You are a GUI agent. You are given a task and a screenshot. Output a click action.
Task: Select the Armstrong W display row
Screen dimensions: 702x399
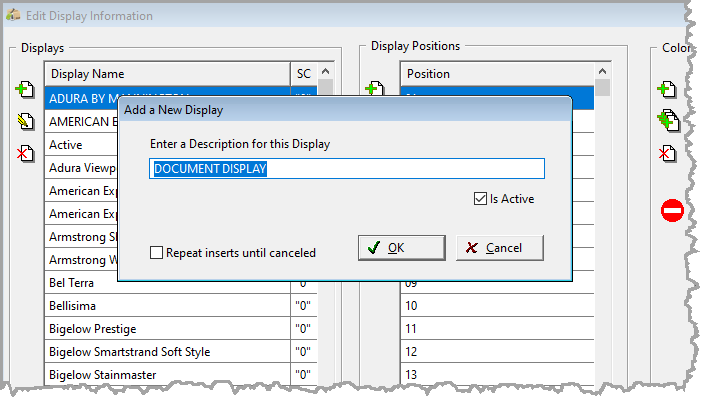pos(81,260)
